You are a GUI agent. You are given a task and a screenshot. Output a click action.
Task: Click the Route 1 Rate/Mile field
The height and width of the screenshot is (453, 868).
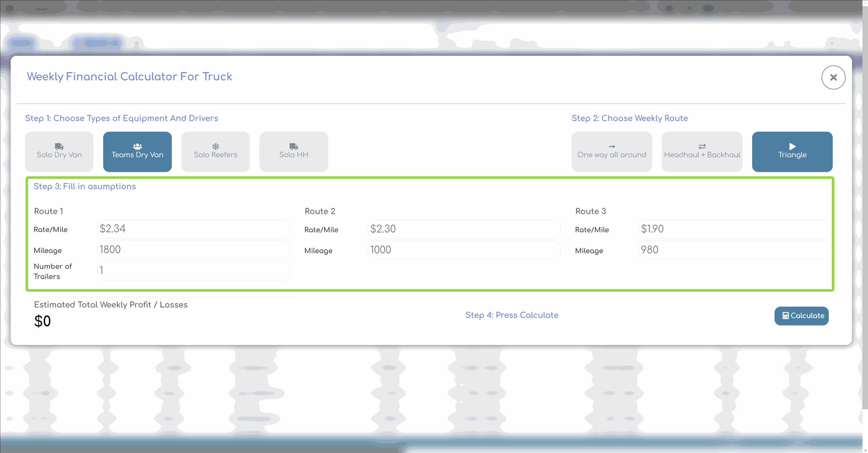click(193, 229)
